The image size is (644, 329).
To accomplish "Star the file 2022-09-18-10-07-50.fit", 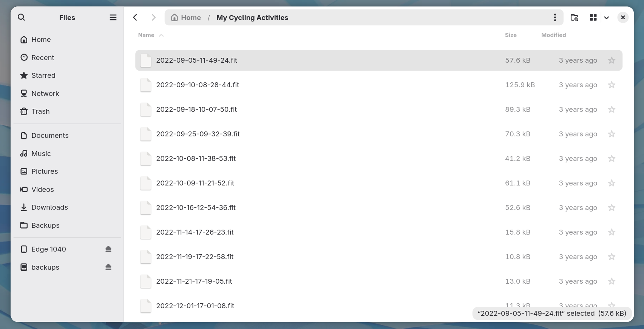I will tap(612, 110).
